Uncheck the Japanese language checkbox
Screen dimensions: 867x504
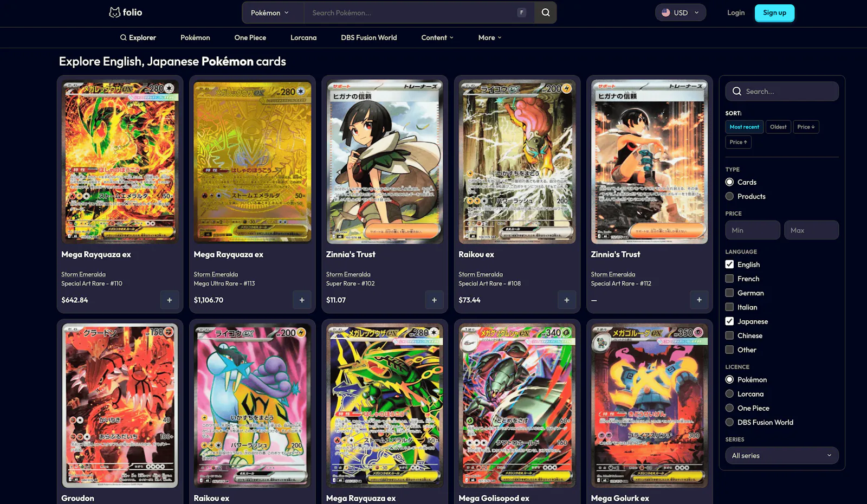(729, 321)
